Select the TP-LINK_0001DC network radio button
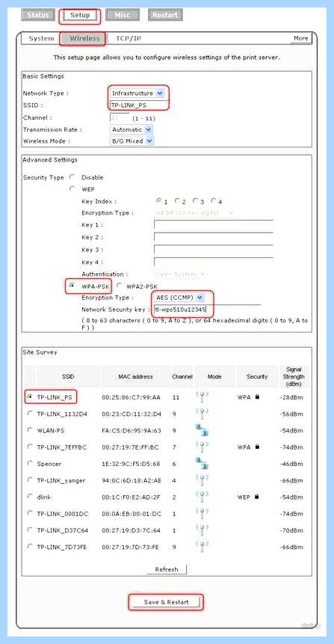 click(x=30, y=513)
